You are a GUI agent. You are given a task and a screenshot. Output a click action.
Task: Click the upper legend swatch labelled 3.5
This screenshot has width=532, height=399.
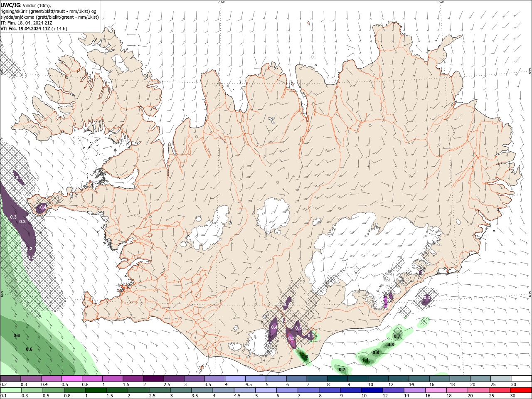[214, 379]
